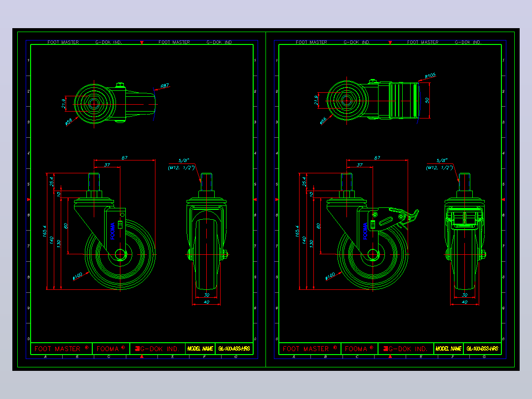Screen dimensions: 532x399
Task: Select the 5/8" stem callout on the ASS-HRS sheet
Action: click(x=184, y=160)
